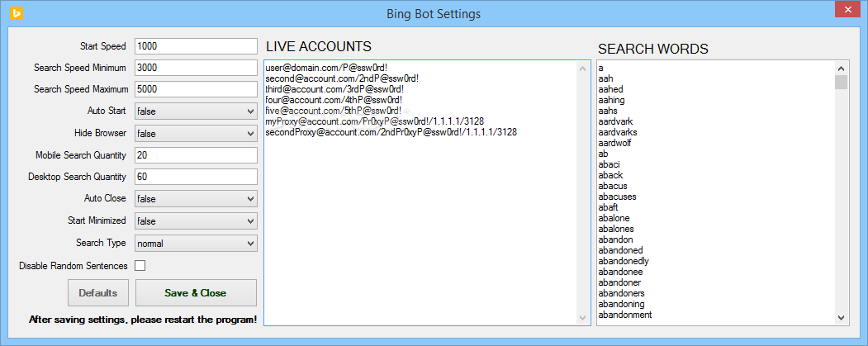Expand the Start Minimized dropdown
Screen dimensions: 868x346
coord(196,220)
